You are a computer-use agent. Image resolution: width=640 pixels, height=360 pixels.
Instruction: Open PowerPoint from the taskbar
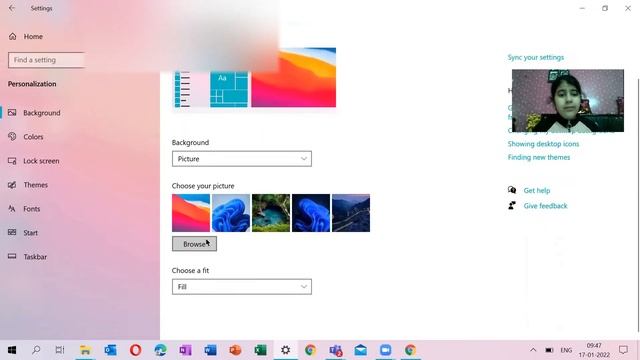(x=235, y=350)
